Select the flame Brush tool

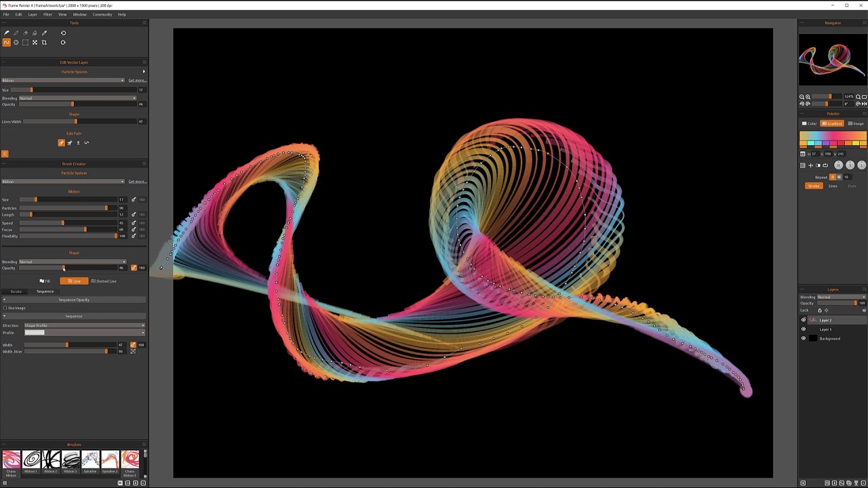pyautogui.click(x=7, y=33)
